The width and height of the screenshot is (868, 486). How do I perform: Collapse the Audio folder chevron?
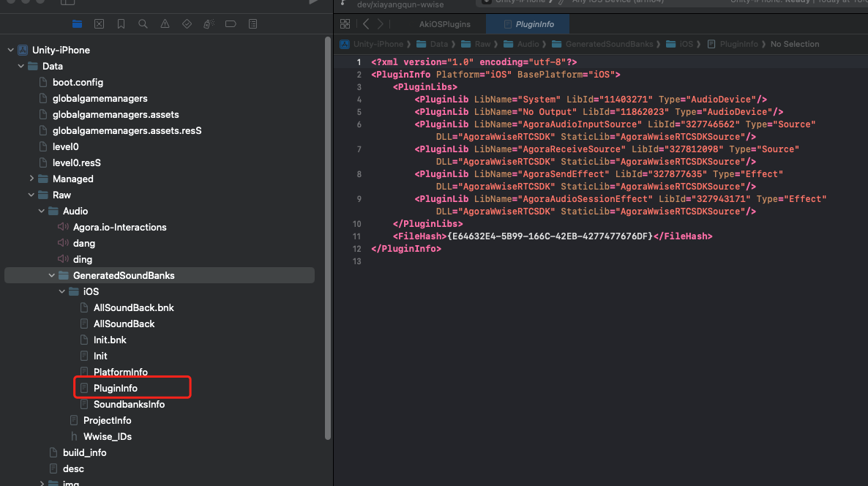[42, 211]
